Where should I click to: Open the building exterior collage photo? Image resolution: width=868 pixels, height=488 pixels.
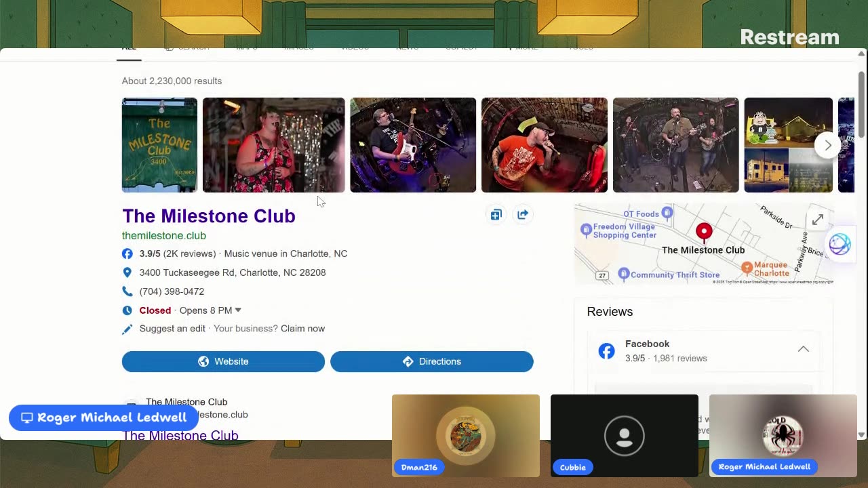click(x=788, y=145)
